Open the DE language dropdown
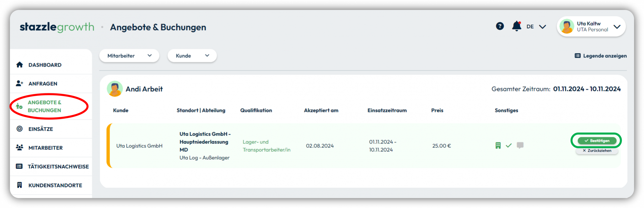Image resolution: width=644 pixels, height=208 pixels. (536, 26)
